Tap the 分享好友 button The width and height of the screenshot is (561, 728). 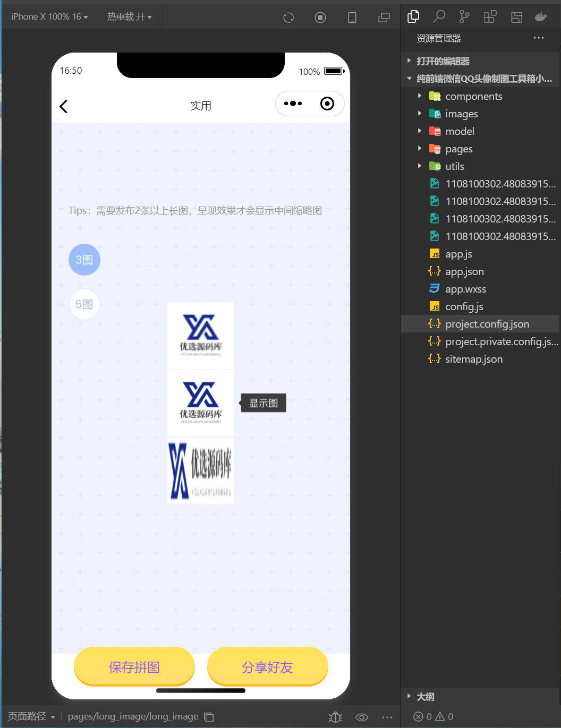pos(268,666)
